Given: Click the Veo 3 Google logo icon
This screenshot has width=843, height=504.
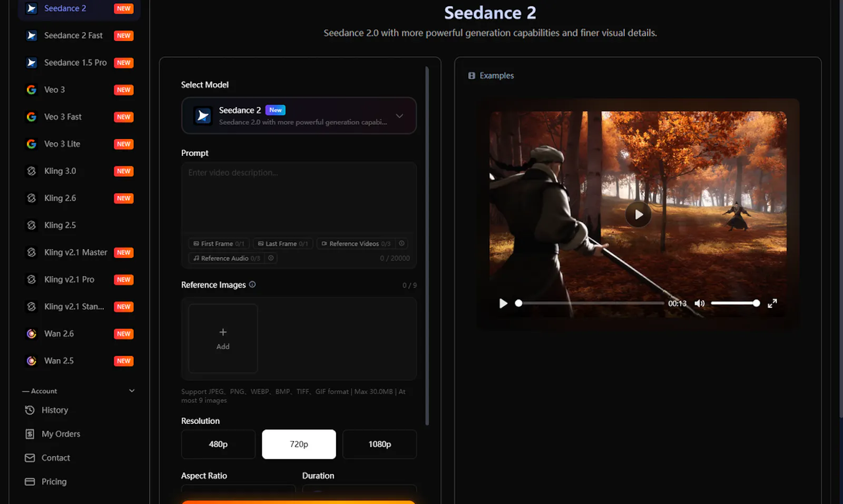Looking at the screenshot, I should [32, 90].
